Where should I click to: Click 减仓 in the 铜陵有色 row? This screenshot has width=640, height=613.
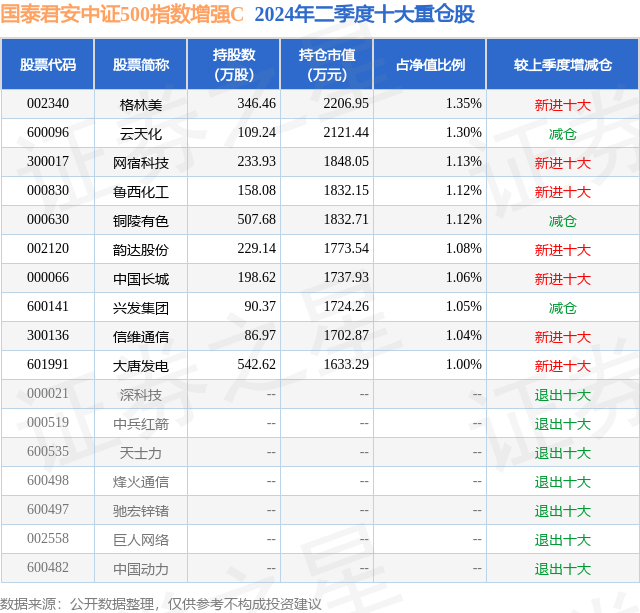(x=562, y=221)
